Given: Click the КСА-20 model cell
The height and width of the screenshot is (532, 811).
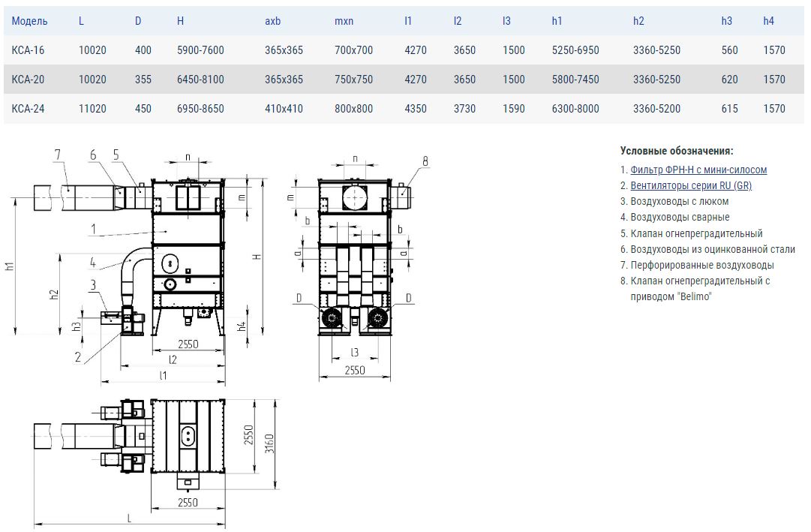Looking at the screenshot, I should click(x=28, y=80).
